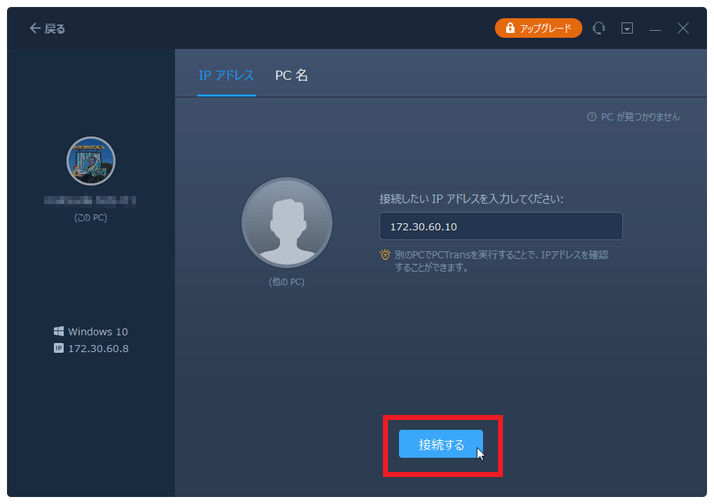Close the PCTrans window
714x504 pixels.
coord(683,29)
